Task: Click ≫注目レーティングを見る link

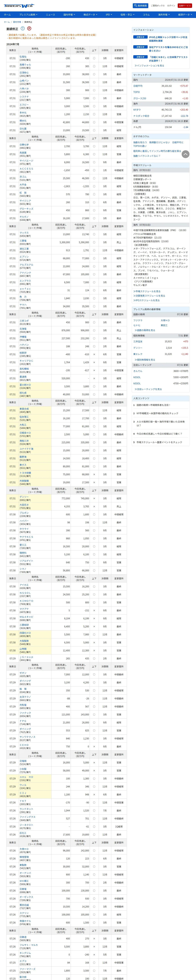Action: pyautogui.click(x=148, y=389)
